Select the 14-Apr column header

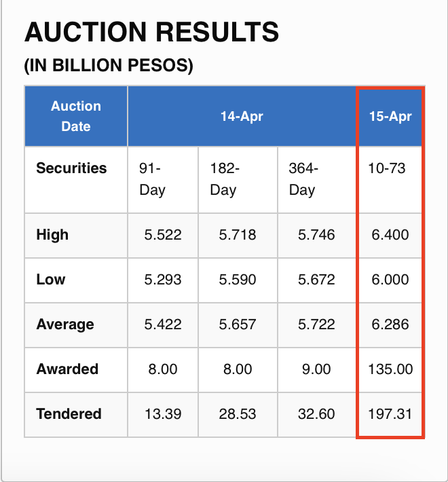point(242,116)
